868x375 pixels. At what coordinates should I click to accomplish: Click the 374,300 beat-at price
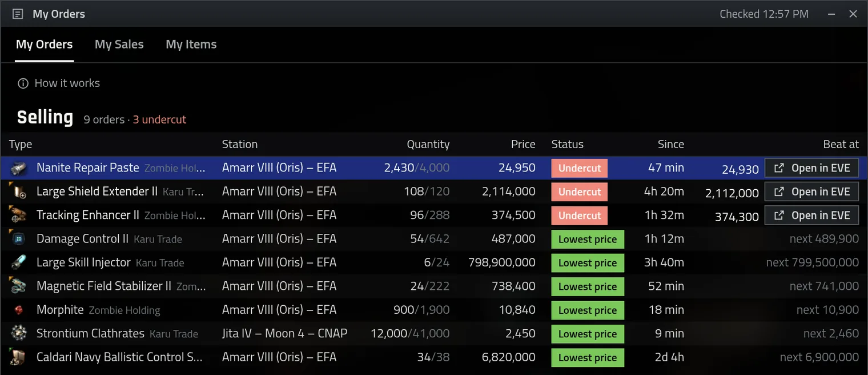point(737,217)
